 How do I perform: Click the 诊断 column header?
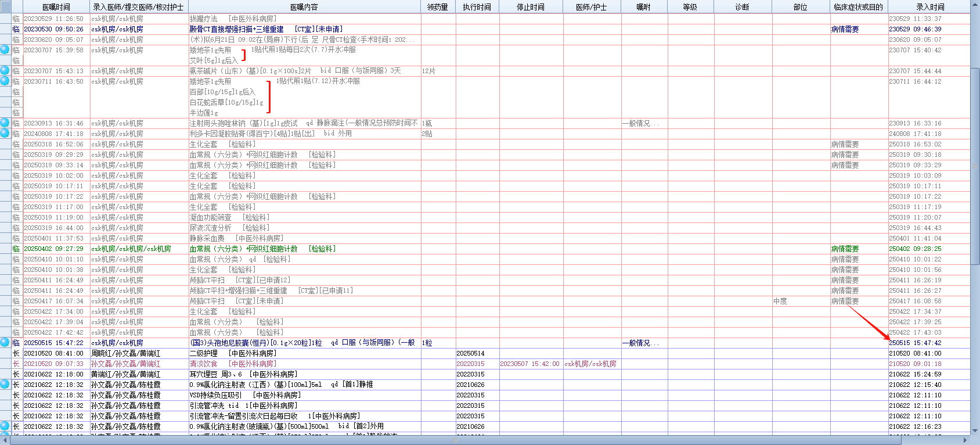(x=743, y=7)
